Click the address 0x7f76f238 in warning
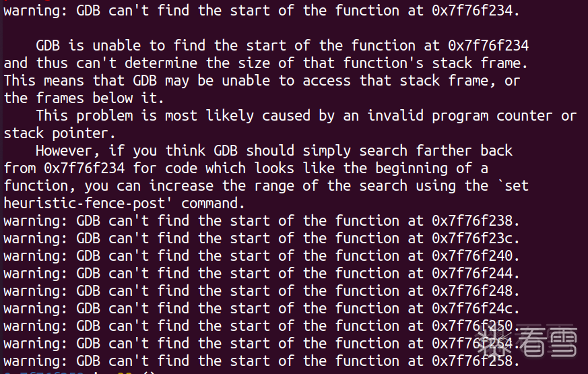The height and width of the screenshot is (374, 588). [x=476, y=221]
